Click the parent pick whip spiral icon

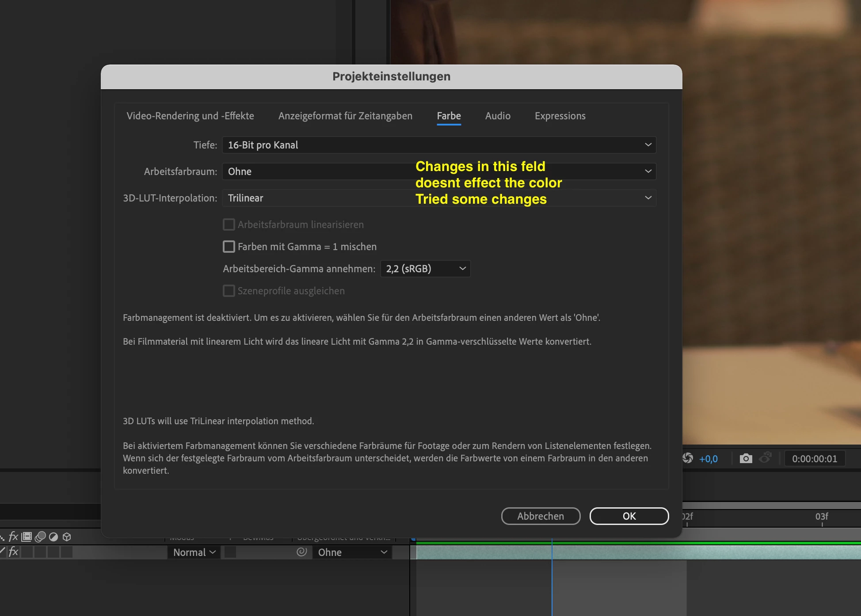click(x=301, y=552)
